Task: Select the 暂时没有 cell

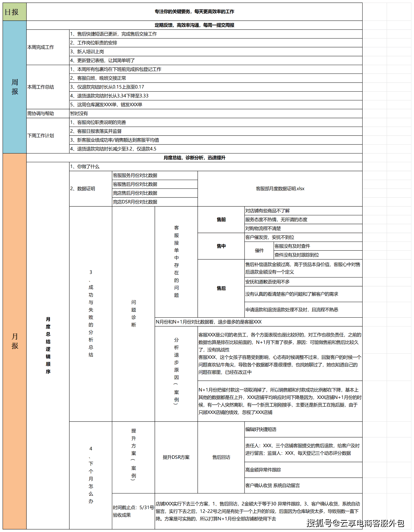Action: [216, 114]
